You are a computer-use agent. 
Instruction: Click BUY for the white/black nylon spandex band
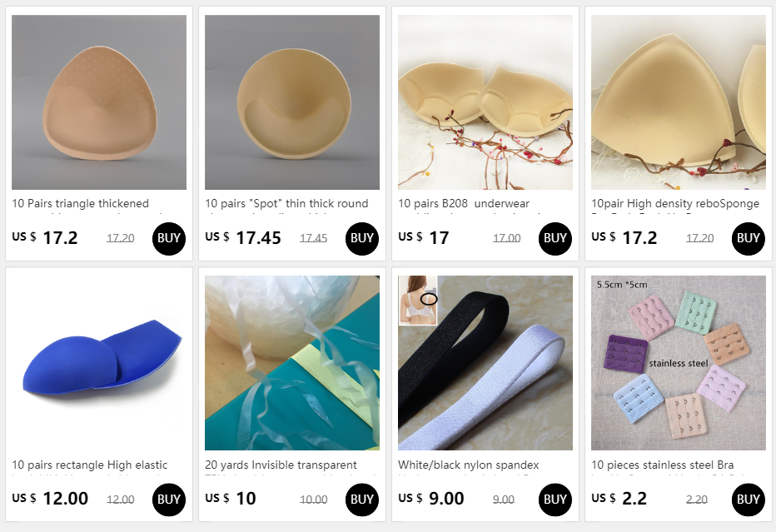(555, 500)
